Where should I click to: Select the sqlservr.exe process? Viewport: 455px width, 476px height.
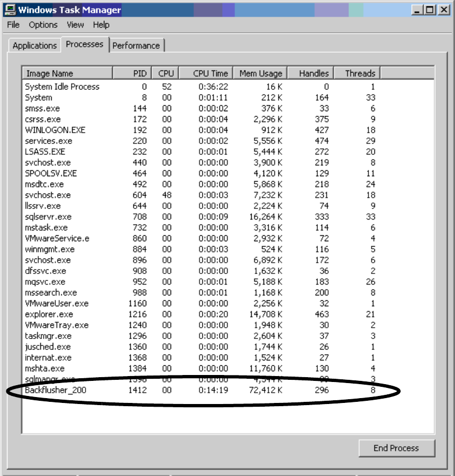201,217
